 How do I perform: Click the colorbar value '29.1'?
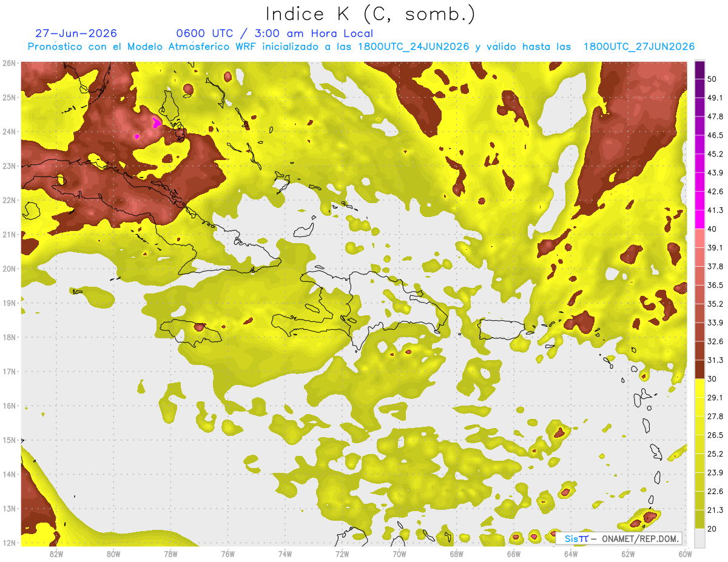coord(715,397)
